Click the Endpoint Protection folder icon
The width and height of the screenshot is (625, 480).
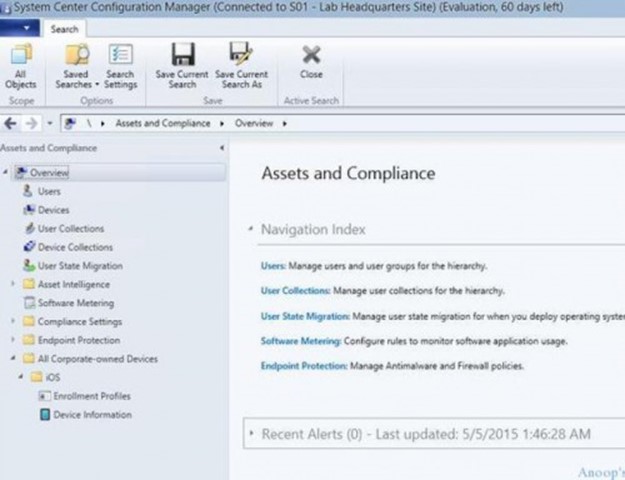[29, 340]
